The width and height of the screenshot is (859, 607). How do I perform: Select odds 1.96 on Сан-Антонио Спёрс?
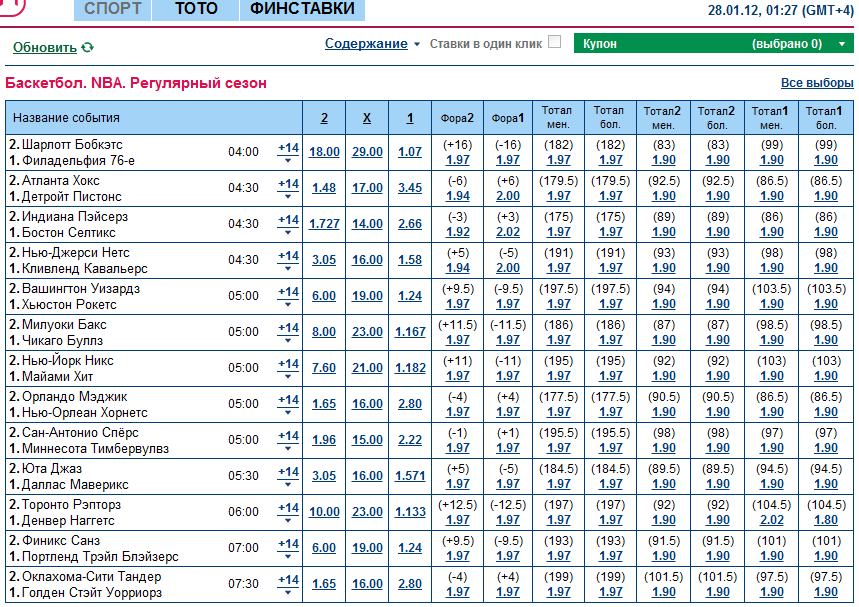click(x=324, y=440)
